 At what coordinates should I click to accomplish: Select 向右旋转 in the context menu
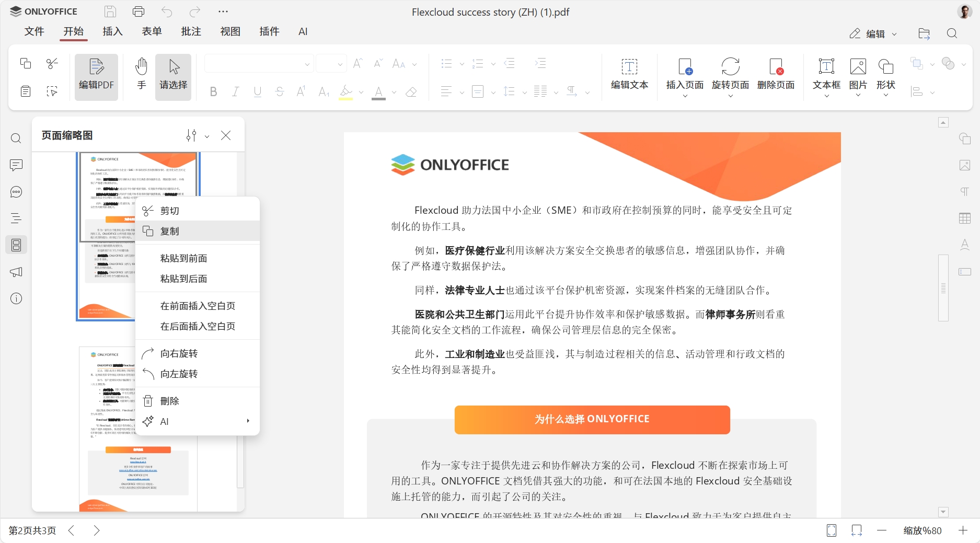click(198, 353)
